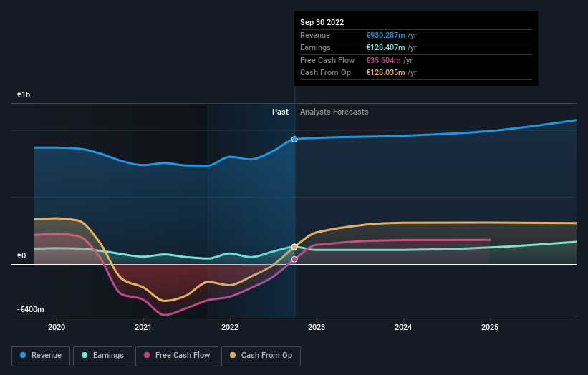The width and height of the screenshot is (588, 375).
Task: Click the Revenue label in tooltip
Action: point(315,35)
